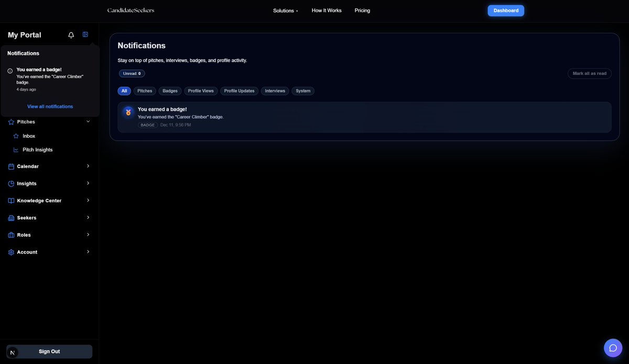The image size is (629, 364).
Task: Open the chat bubble widget
Action: pos(613,348)
